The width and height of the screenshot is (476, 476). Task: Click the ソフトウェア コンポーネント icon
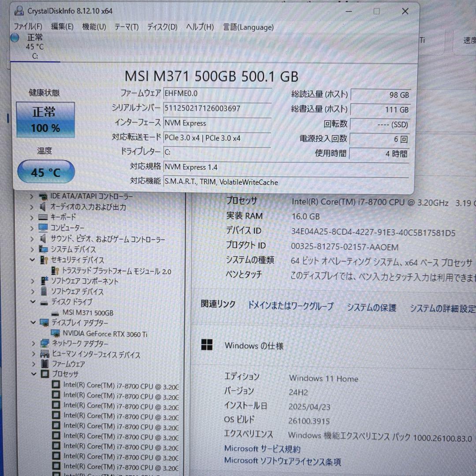(45, 281)
